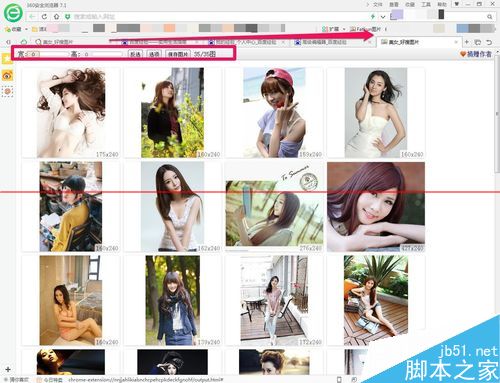Click the status bar phone icon
Image resolution: width=500 pixels, height=383 pixels.
click(x=339, y=379)
